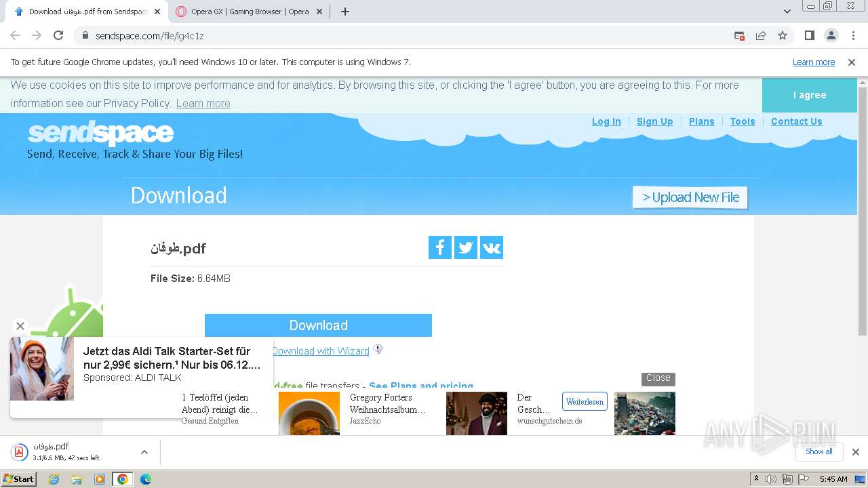
Task: Open the Teelöffel ad food thumbnail
Action: pos(309,413)
